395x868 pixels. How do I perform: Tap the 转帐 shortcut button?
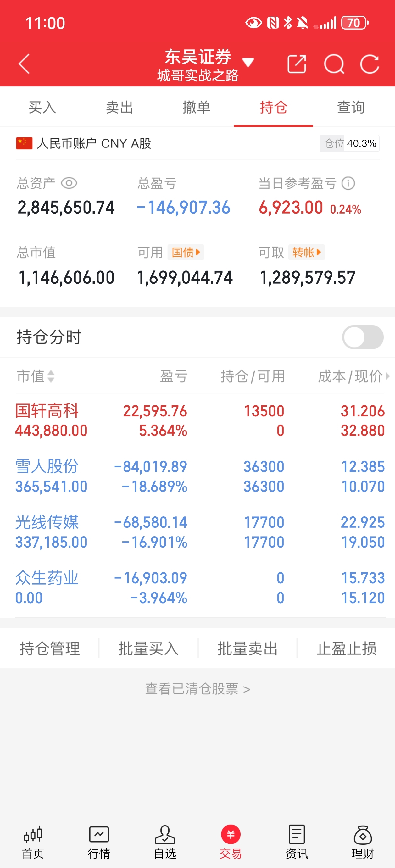pos(306,252)
